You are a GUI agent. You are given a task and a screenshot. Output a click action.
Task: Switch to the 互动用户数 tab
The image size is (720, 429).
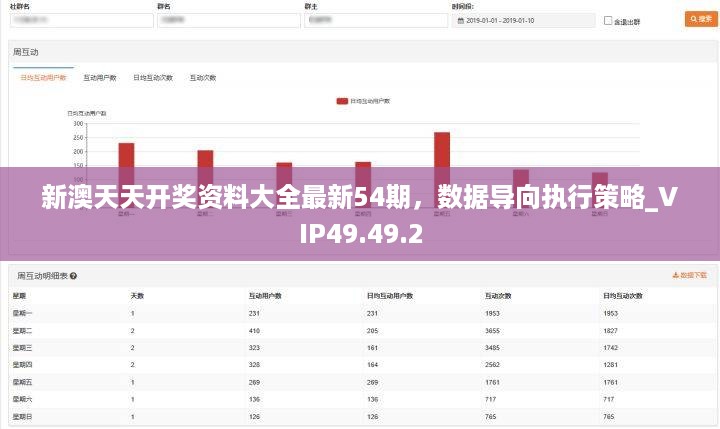pyautogui.click(x=100, y=77)
